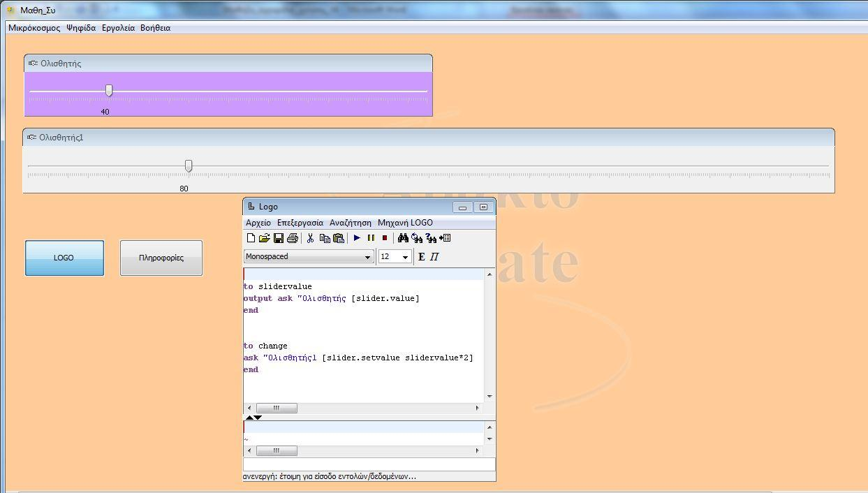
Task: Copy selected text in Logo toolbar
Action: [x=325, y=238]
